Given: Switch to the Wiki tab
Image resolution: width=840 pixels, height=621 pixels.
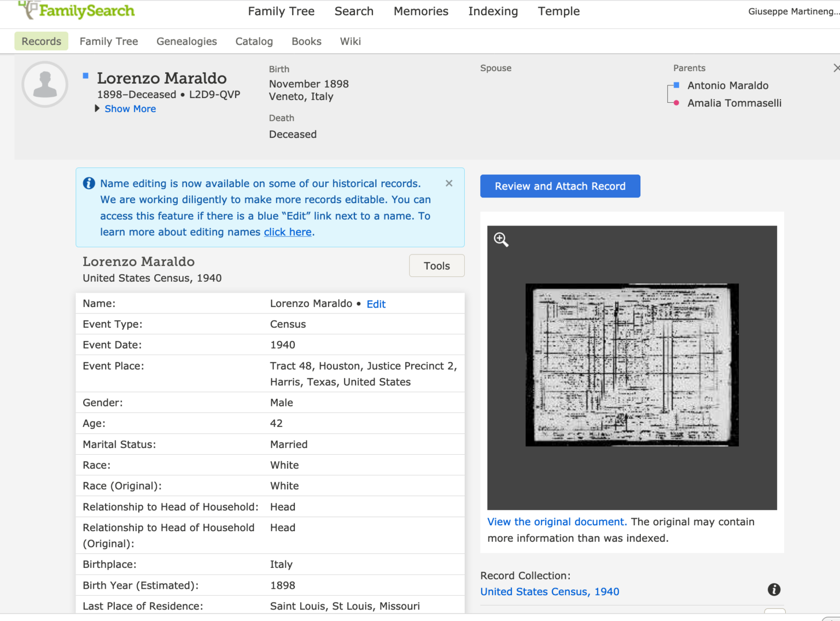Looking at the screenshot, I should coord(350,41).
